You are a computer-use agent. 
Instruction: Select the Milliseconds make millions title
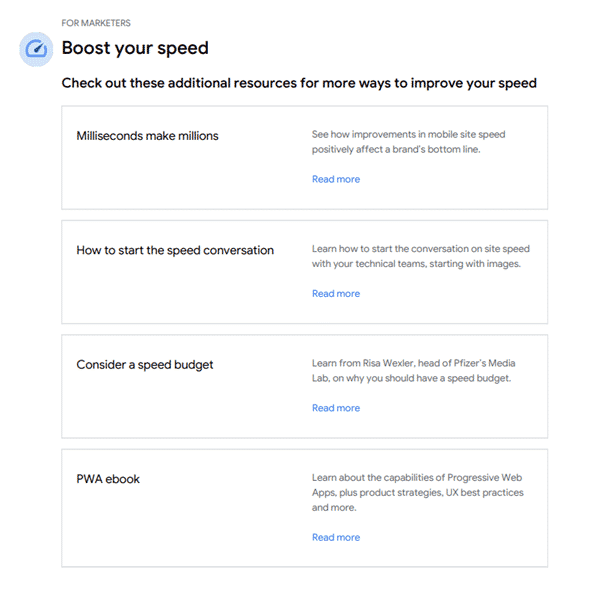coord(147,136)
